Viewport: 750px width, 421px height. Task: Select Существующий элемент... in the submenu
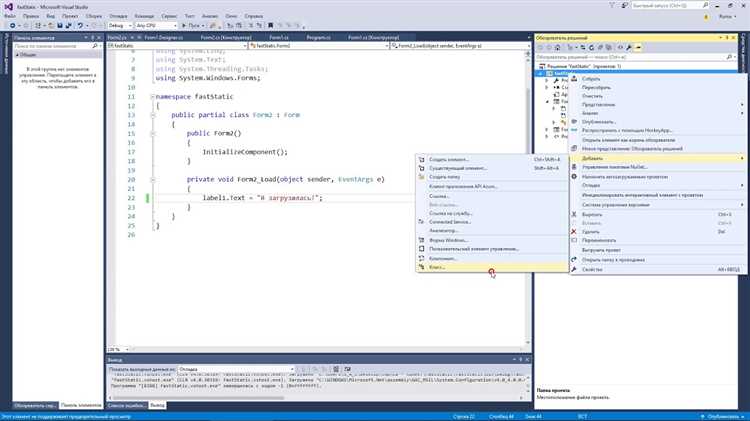[492, 168]
